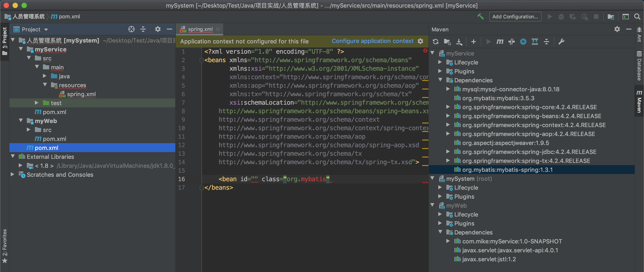Click Download Sources icon in Maven toolbar
Image resolution: width=644 pixels, height=272 pixels.
[459, 42]
